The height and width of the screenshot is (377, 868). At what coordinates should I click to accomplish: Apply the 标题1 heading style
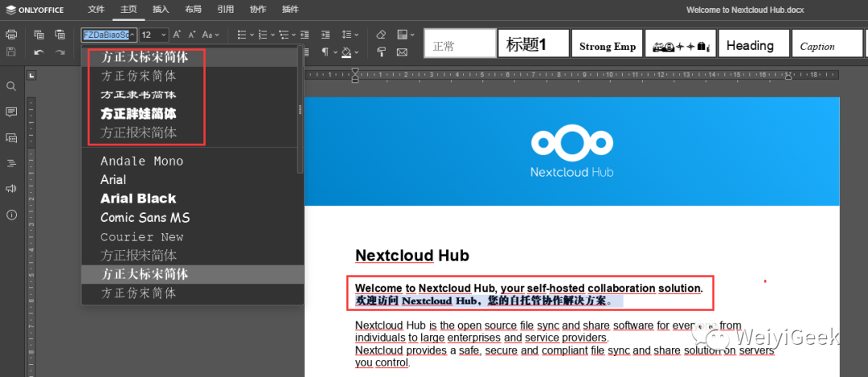click(534, 43)
